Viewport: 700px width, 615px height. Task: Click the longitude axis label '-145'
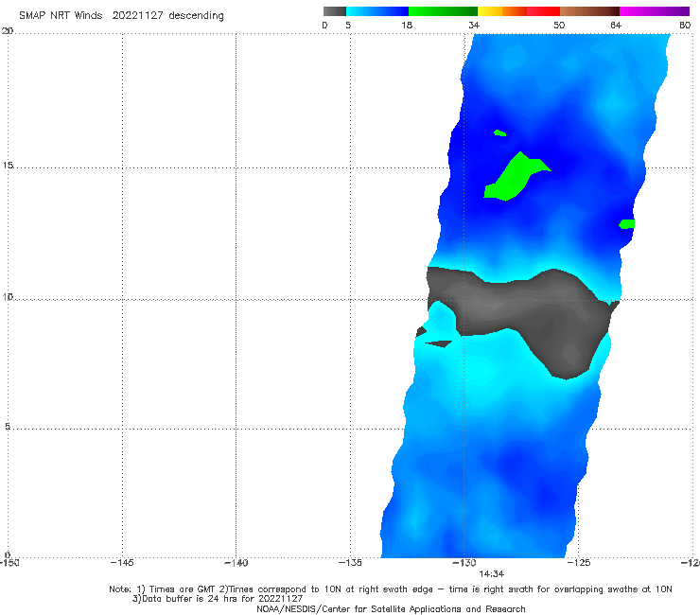122,563
